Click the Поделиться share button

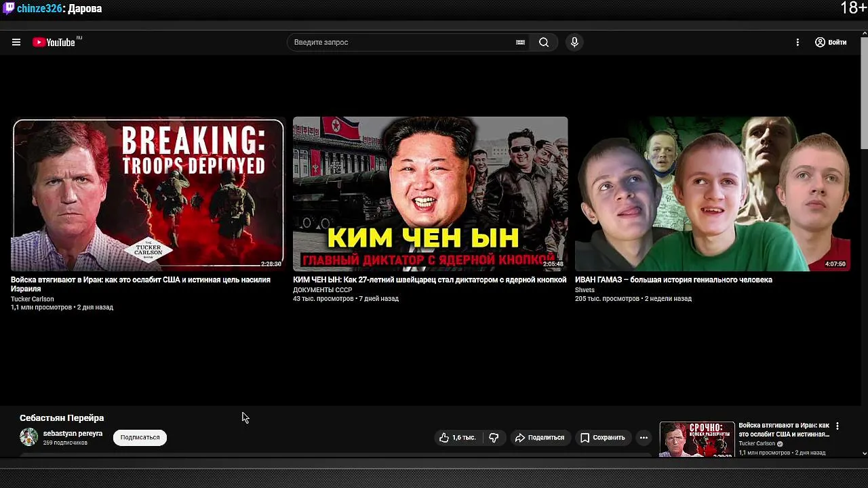(x=540, y=438)
